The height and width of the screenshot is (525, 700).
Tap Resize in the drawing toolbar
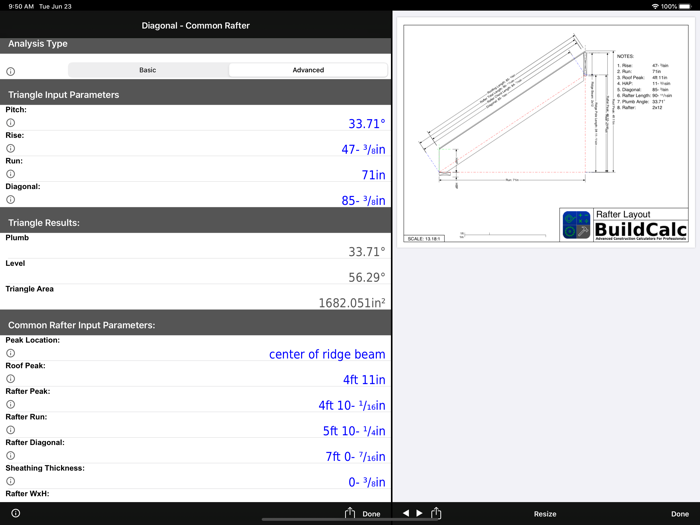(x=545, y=514)
